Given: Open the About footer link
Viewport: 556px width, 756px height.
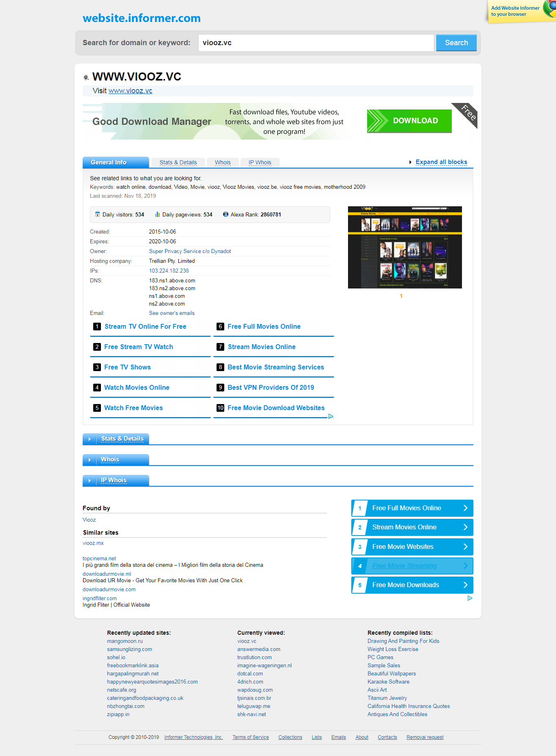Looking at the screenshot, I should tap(362, 737).
